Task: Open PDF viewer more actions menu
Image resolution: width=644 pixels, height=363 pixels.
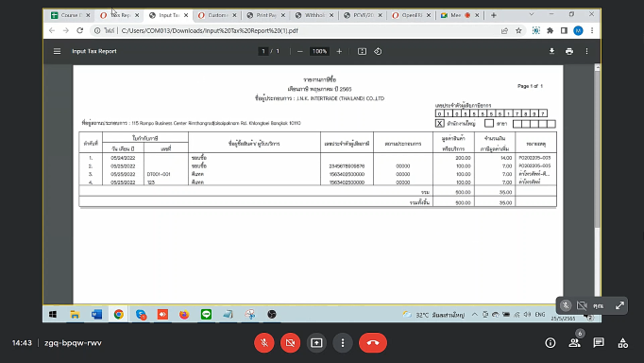Action: (587, 51)
